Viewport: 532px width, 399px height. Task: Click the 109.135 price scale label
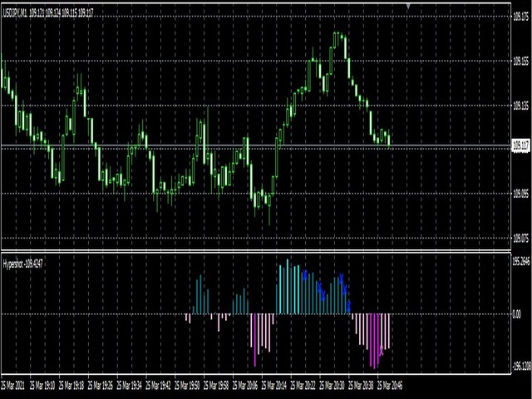point(521,106)
